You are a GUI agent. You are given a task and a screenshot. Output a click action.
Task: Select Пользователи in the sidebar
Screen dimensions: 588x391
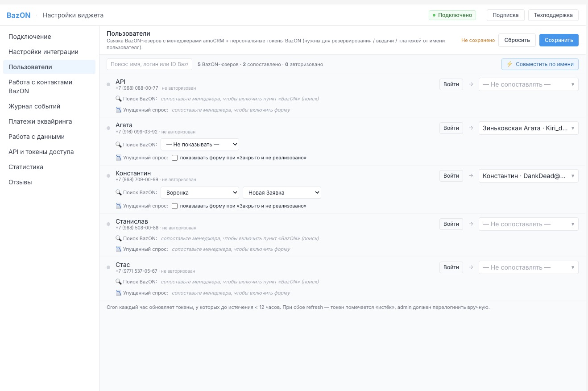pyautogui.click(x=49, y=67)
